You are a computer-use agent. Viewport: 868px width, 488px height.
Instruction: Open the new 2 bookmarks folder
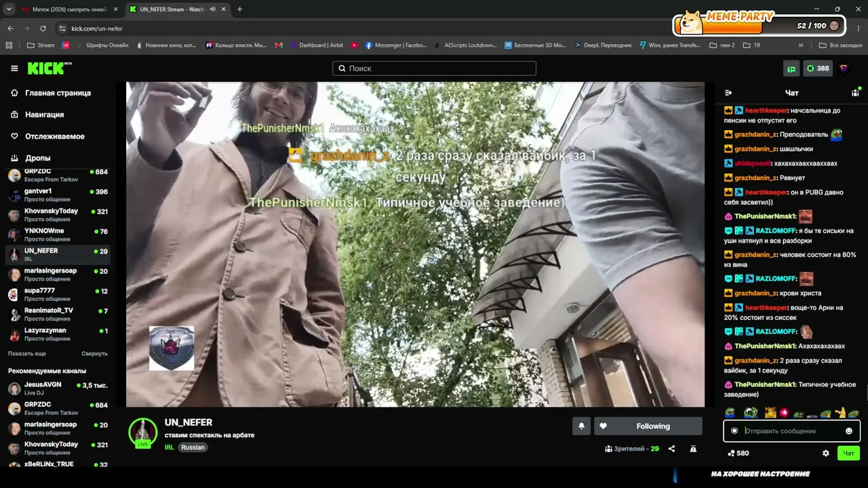pos(722,45)
